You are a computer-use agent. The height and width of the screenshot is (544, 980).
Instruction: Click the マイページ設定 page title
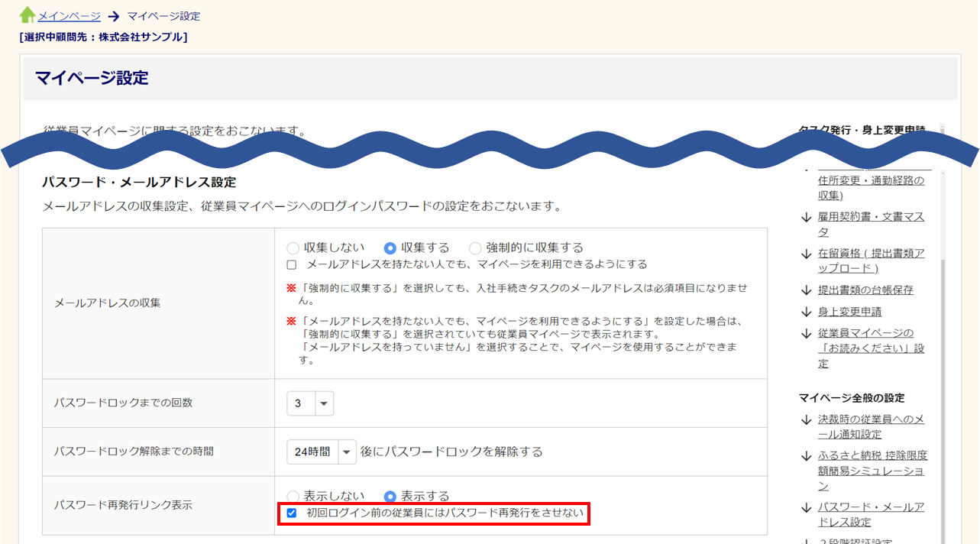(x=92, y=78)
